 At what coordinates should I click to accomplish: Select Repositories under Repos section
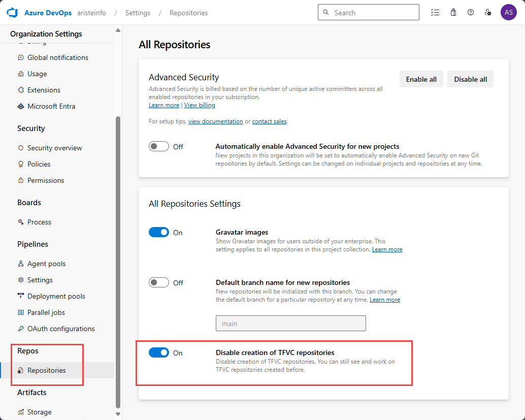(48, 370)
